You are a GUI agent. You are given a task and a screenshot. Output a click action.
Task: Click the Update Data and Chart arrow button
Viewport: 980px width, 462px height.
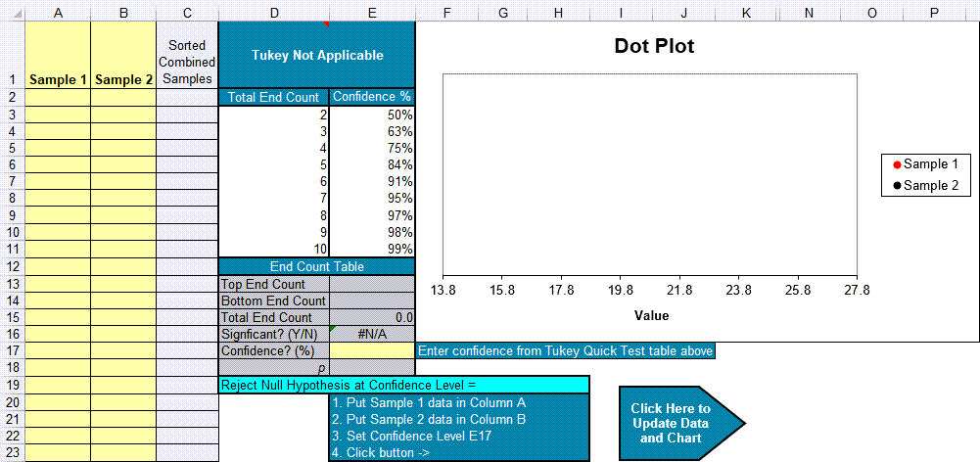click(676, 423)
